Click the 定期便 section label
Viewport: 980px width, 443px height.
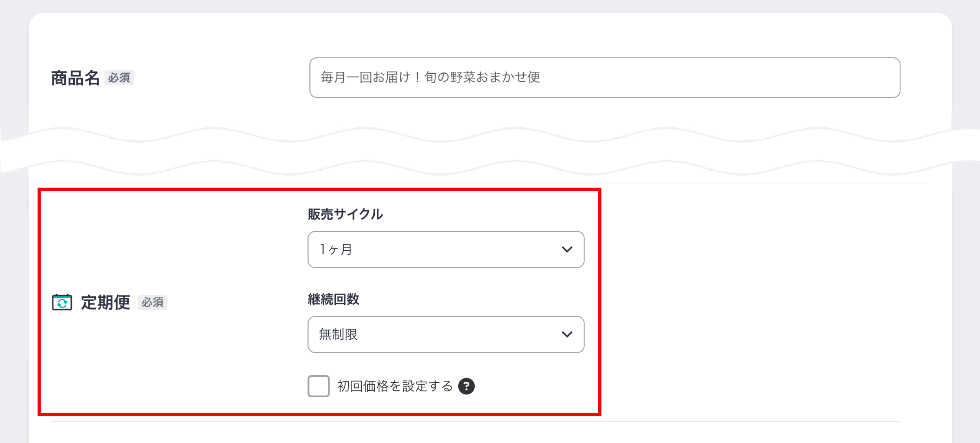pos(105,303)
